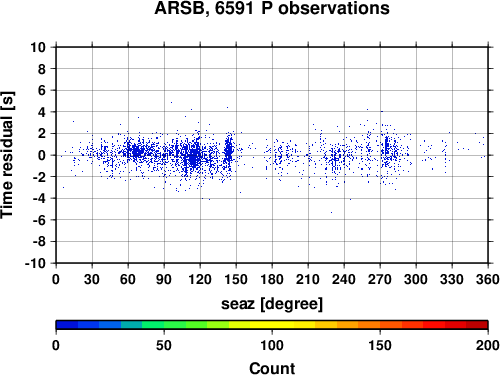Click the y-axis tick label "-4"
The width and height of the screenshot is (500, 375).
(39, 199)
